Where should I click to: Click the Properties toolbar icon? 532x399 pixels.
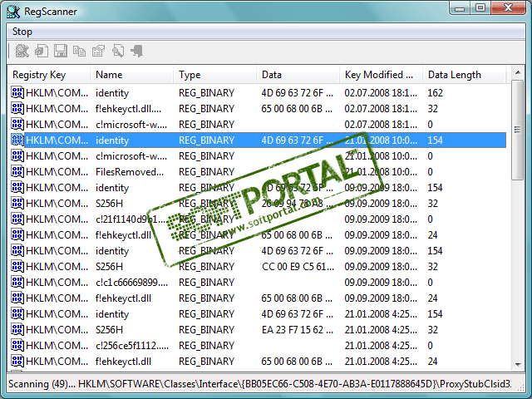click(x=98, y=52)
